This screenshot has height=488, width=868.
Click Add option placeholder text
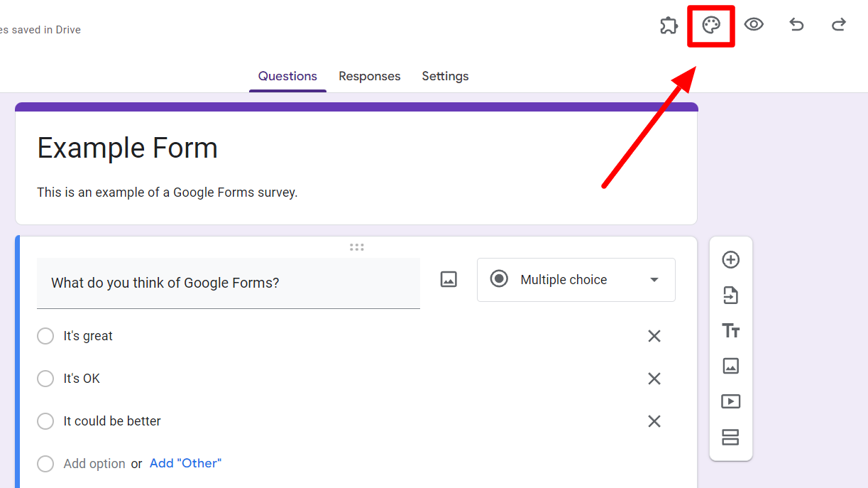coord(94,464)
